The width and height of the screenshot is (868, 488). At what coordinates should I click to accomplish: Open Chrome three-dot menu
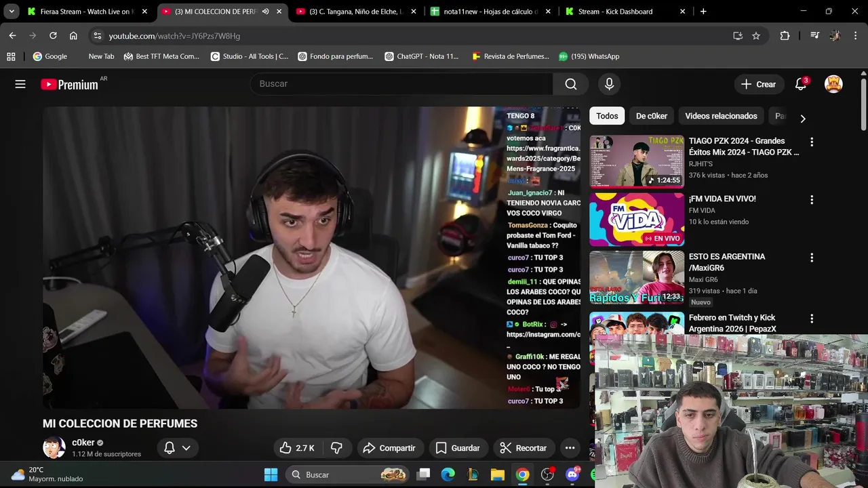(855, 36)
